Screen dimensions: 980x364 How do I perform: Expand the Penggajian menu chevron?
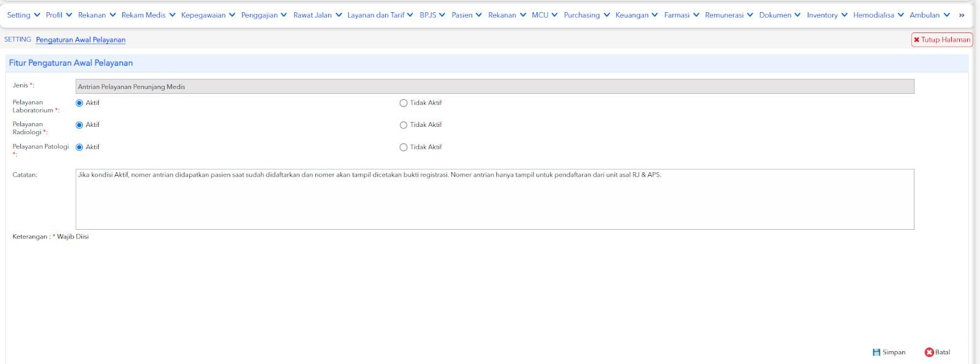pyautogui.click(x=284, y=15)
